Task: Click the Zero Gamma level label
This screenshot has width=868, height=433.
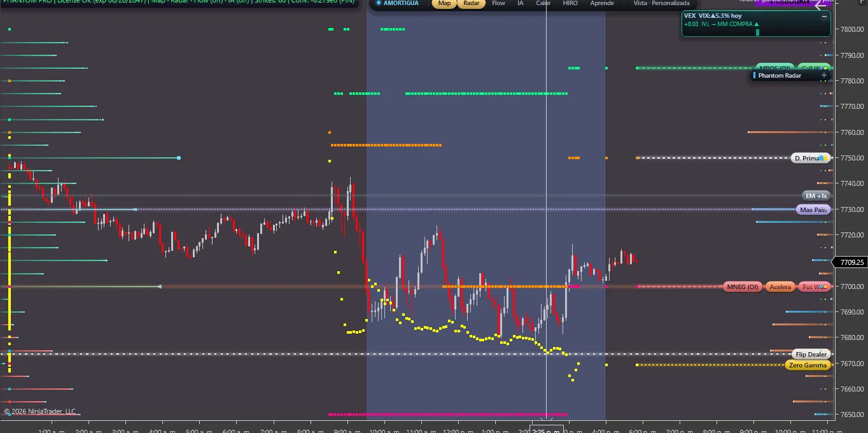Action: pyautogui.click(x=808, y=365)
